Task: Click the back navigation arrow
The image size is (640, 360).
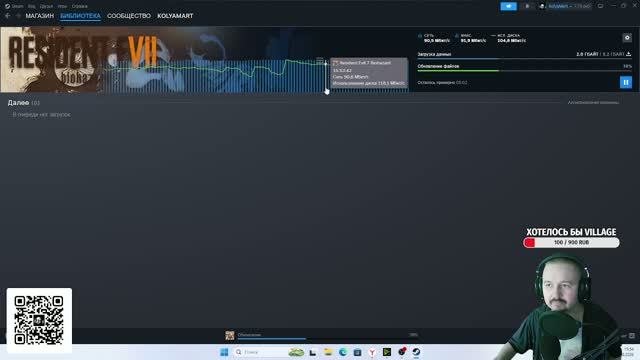Action: click(x=8, y=16)
